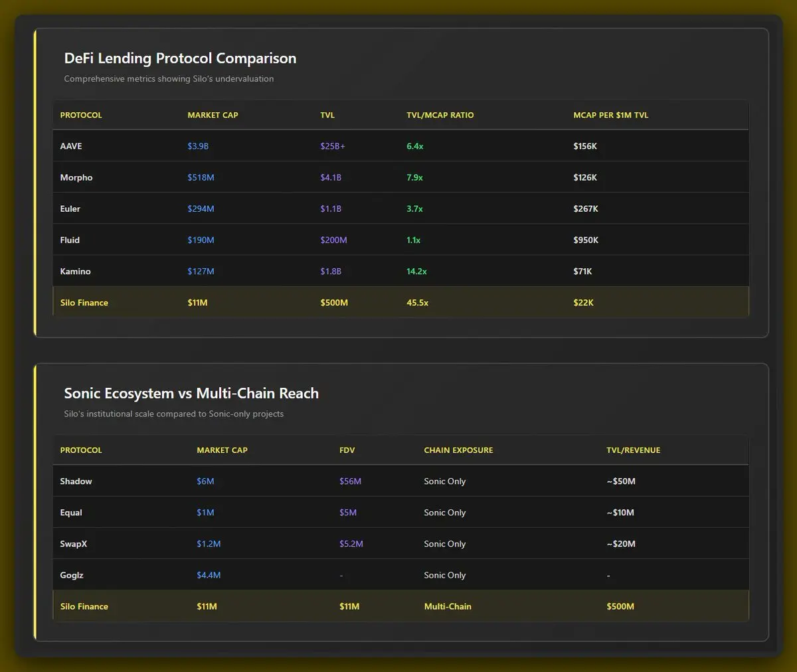Select subtitle comparing Silo to Sonic-only projects
The image size is (797, 672).
174,414
